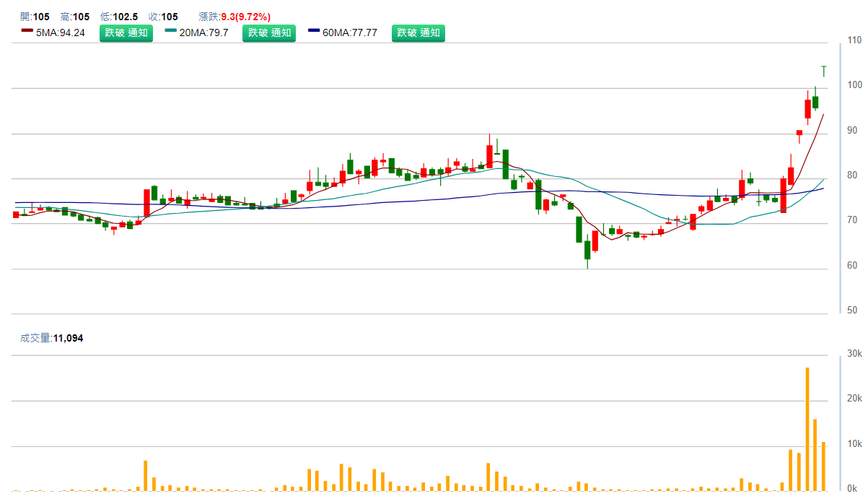Toggle the 20MA:79.7 legend label
The width and height of the screenshot is (868, 499).
204,32
